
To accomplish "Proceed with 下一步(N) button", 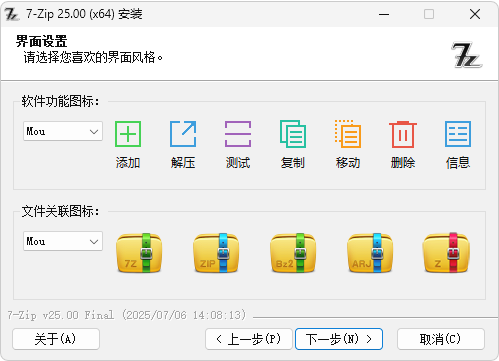I will click(339, 339).
